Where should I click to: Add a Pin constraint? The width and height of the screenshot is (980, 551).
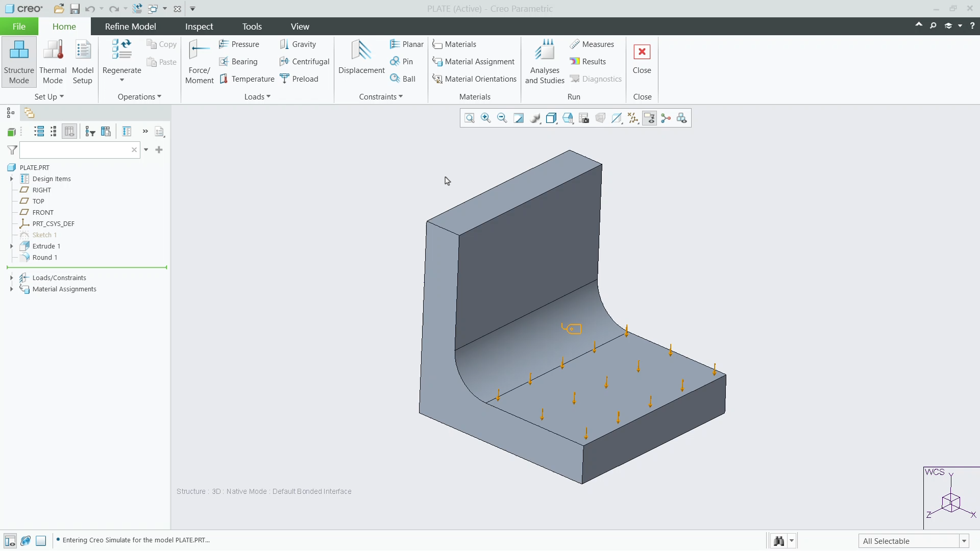coord(401,62)
